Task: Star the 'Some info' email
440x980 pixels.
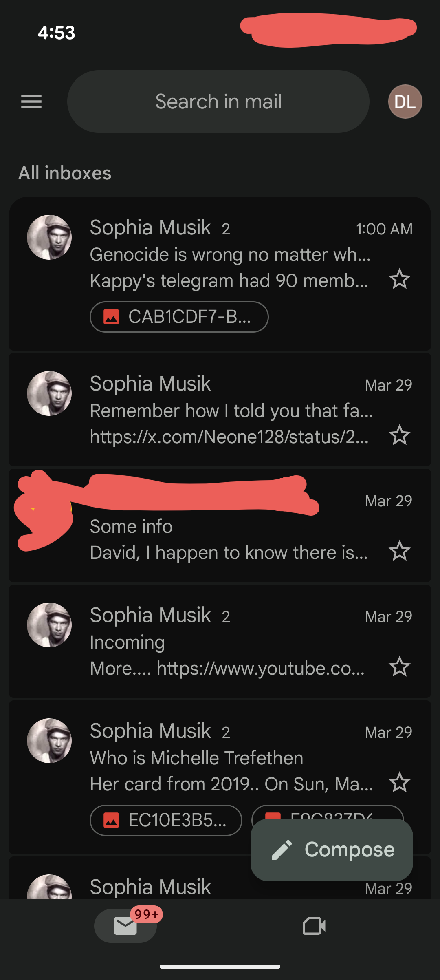Action: (x=399, y=551)
